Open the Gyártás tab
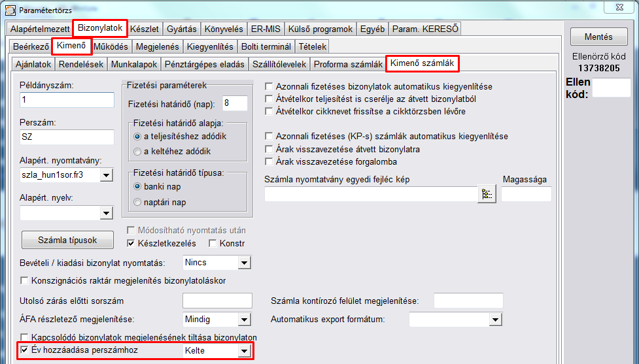 [182, 29]
